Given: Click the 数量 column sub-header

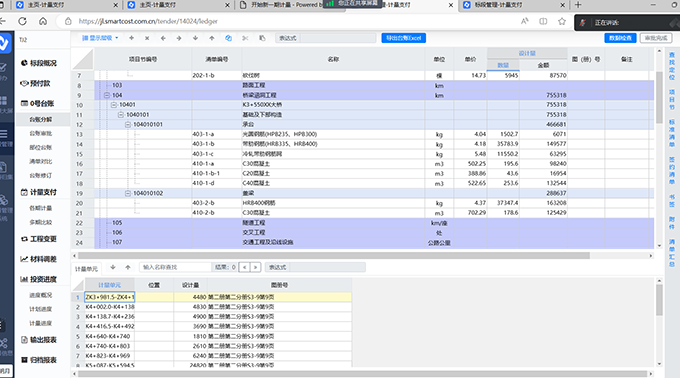Looking at the screenshot, I should pos(503,65).
